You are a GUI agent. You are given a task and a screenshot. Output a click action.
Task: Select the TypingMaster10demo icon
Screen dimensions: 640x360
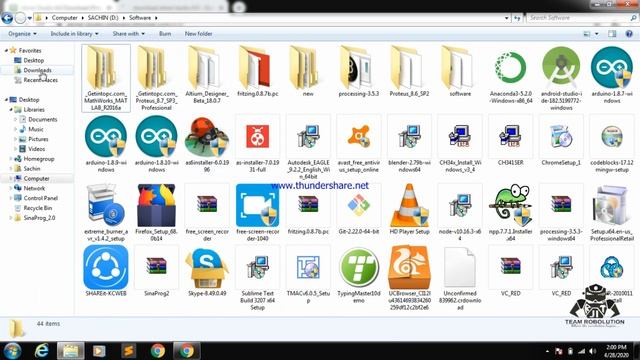358,267
